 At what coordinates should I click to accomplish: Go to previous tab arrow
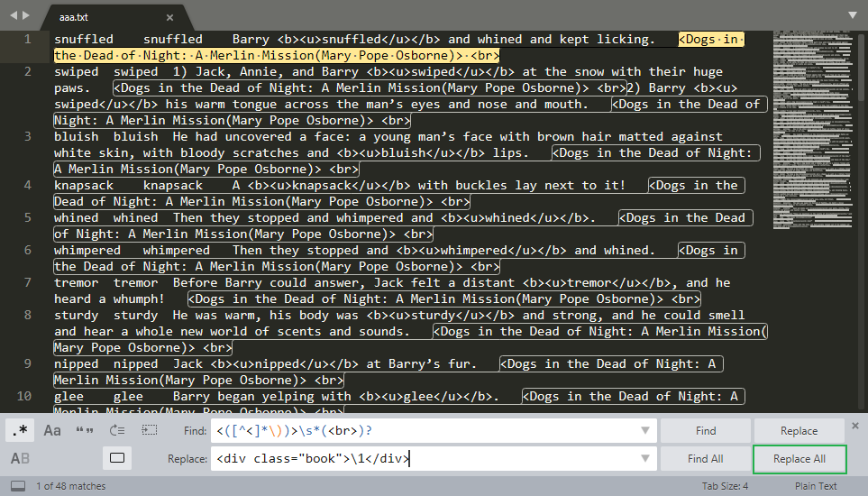point(14,16)
